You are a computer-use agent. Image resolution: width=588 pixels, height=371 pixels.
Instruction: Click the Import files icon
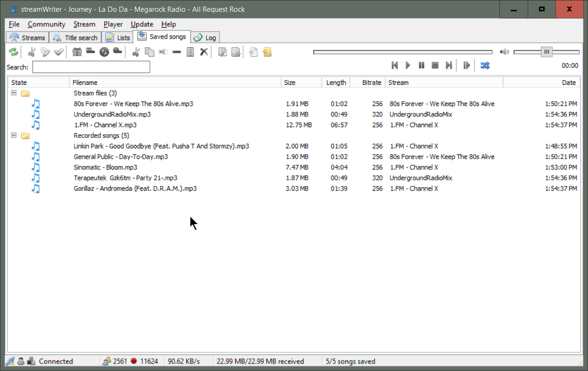tap(253, 52)
